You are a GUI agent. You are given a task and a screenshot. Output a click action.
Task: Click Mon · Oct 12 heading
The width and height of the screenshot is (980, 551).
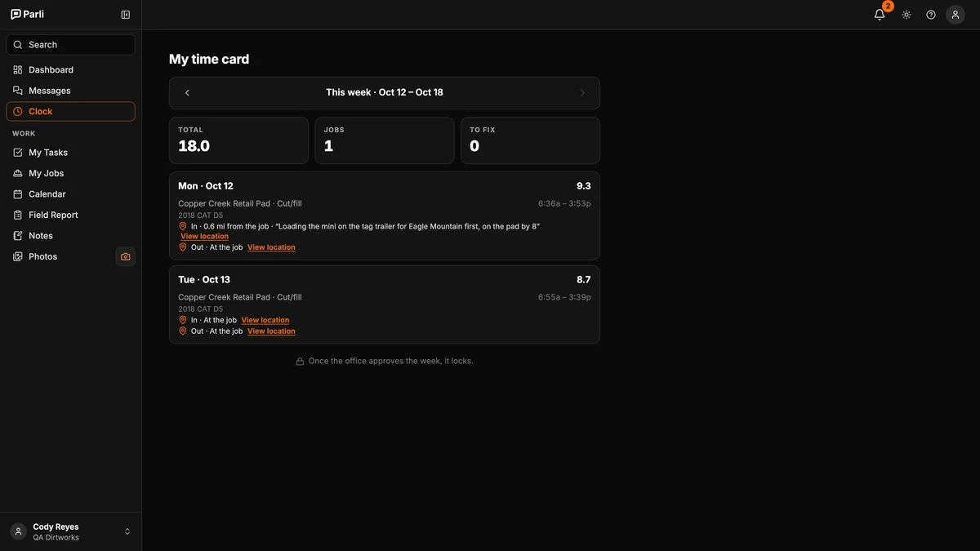(206, 186)
